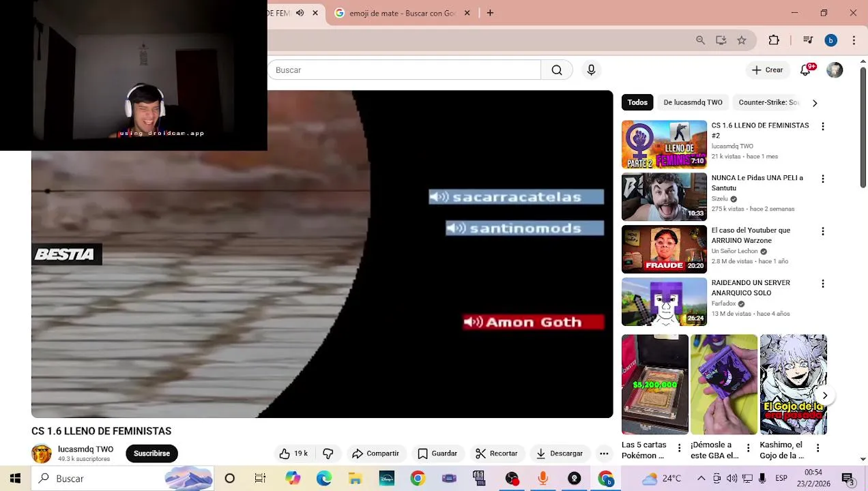Screen dimensions: 868x491
Task: Open Chrome media controls icon
Action: point(808,40)
